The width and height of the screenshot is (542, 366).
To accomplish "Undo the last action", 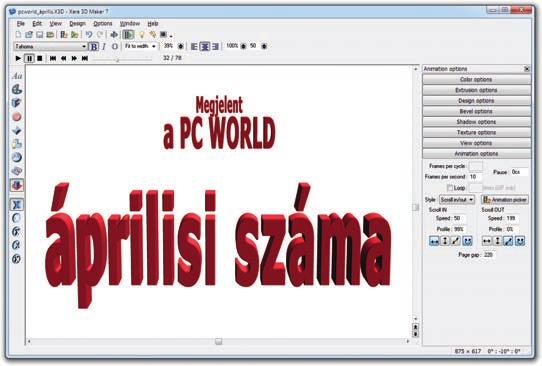I will (89, 35).
